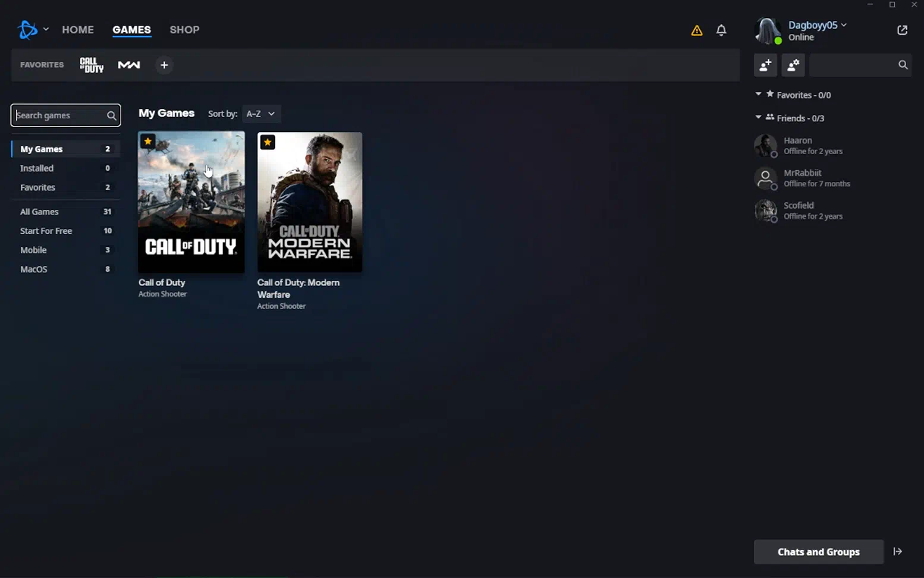
Task: Show All Games list
Action: (65, 212)
